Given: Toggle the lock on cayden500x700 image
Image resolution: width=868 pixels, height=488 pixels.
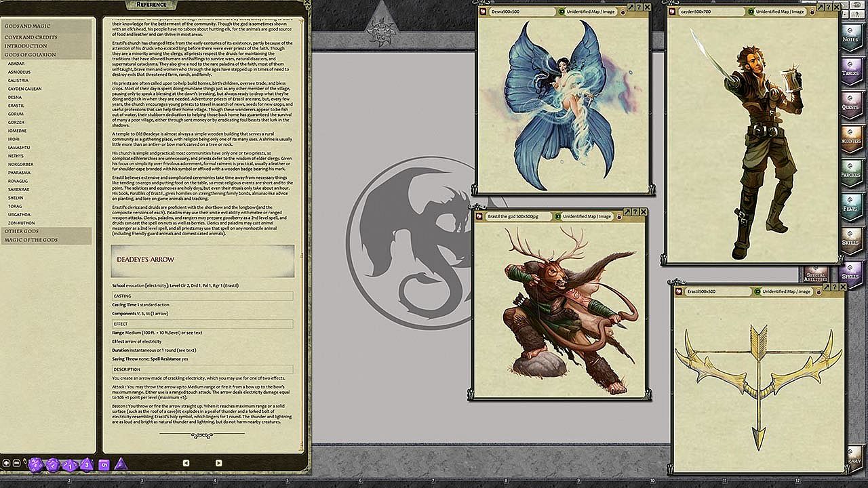Looking at the screenshot, I should [812, 12].
